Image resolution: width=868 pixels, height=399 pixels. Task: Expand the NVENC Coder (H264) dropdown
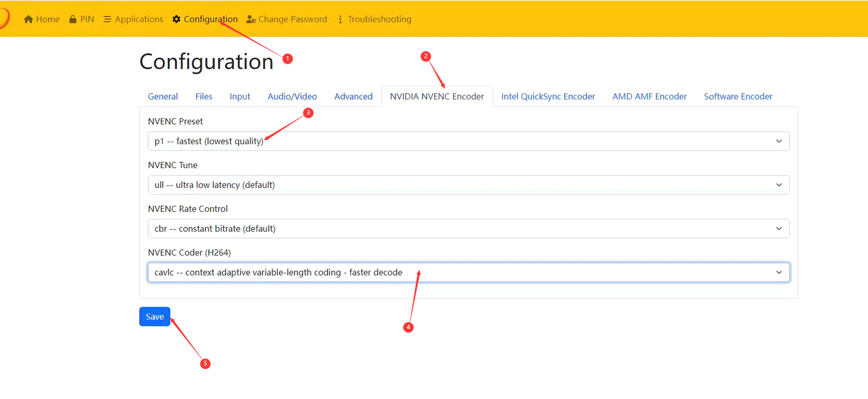point(469,272)
